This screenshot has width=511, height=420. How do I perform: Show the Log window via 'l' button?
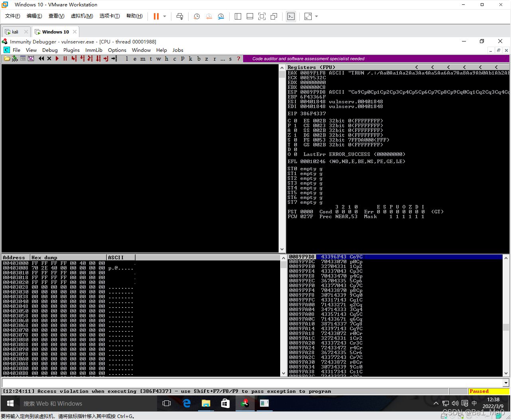tap(127, 59)
